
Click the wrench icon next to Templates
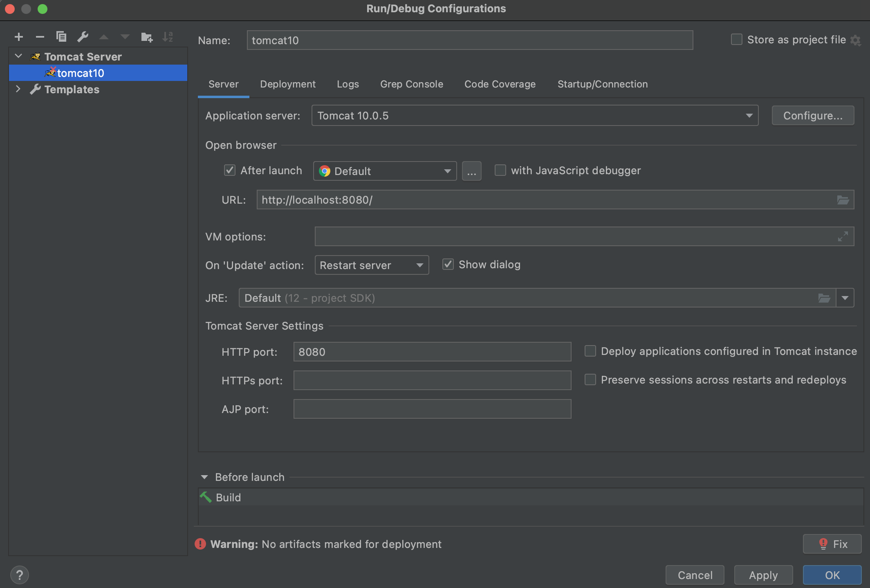click(35, 89)
